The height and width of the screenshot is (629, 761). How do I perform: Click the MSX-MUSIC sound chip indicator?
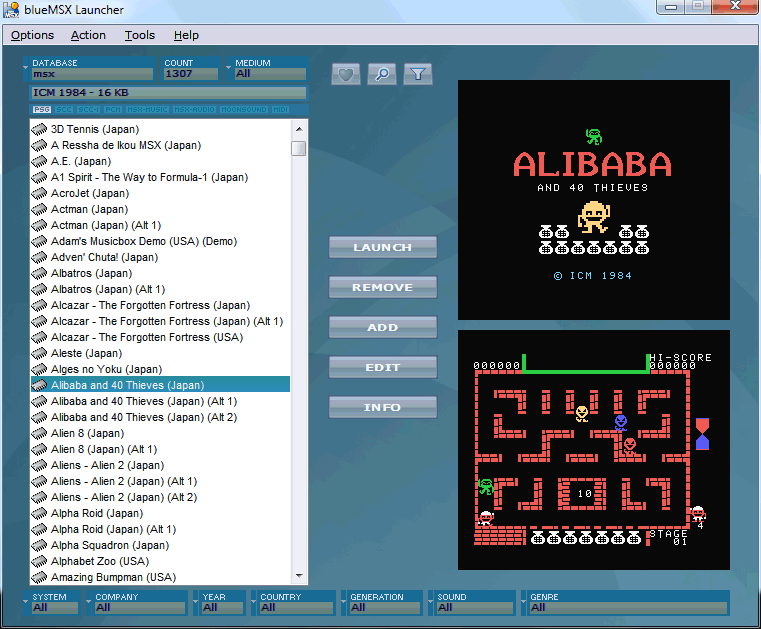pyautogui.click(x=147, y=110)
